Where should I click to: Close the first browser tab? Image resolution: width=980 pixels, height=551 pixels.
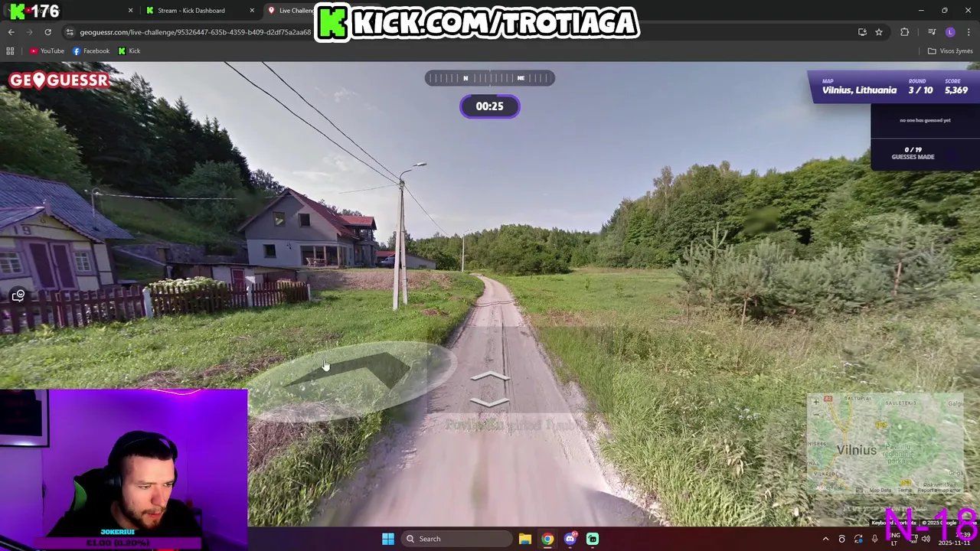pyautogui.click(x=130, y=11)
